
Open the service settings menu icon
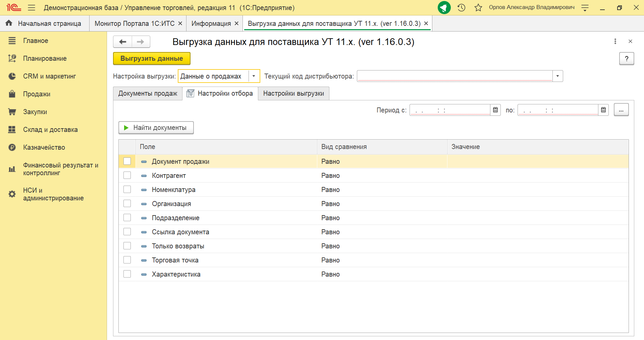(x=585, y=8)
